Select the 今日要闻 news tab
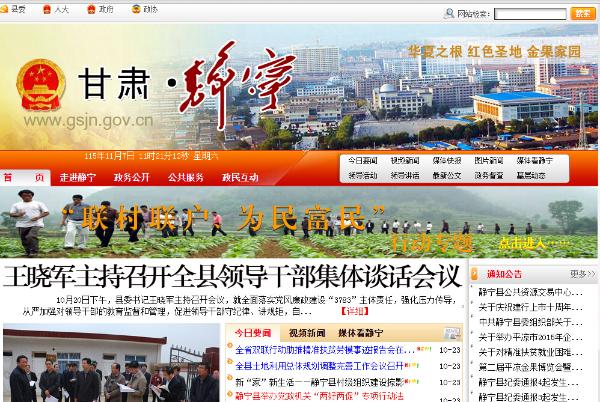The image size is (600, 402). pyautogui.click(x=252, y=332)
